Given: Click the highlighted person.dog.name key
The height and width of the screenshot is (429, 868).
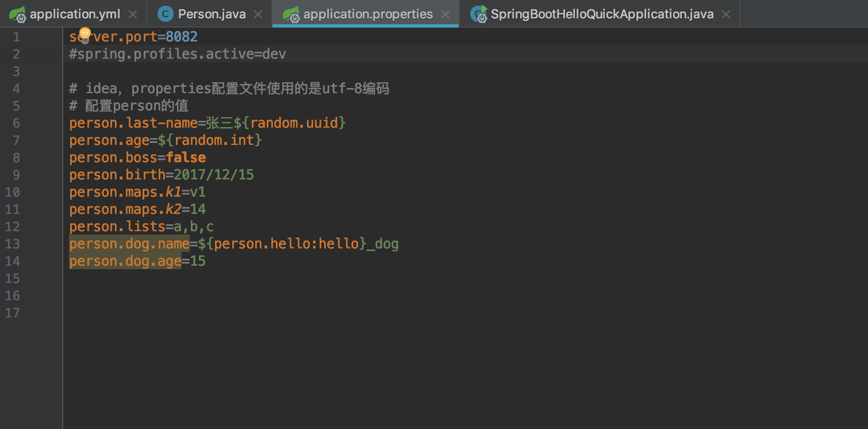Looking at the screenshot, I should 129,244.
